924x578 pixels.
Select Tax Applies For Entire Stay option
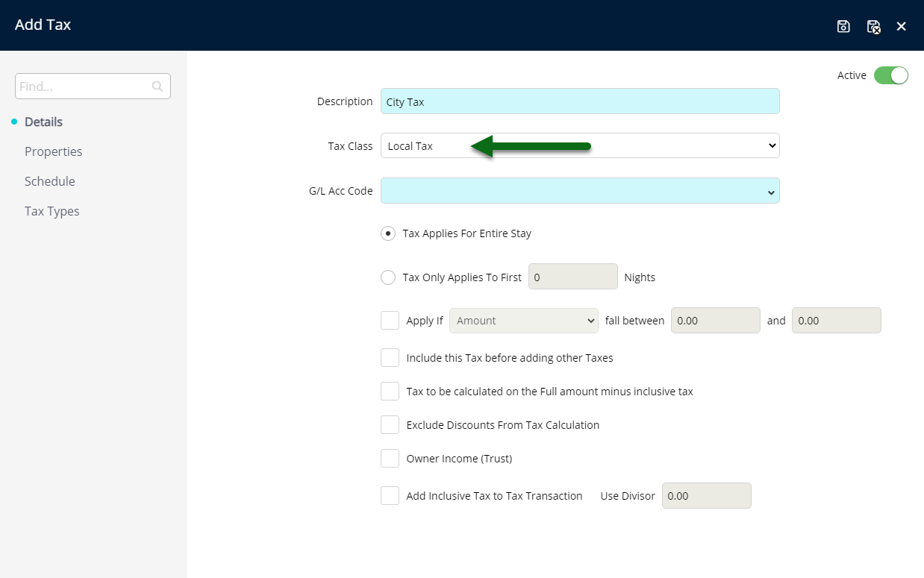coord(388,233)
